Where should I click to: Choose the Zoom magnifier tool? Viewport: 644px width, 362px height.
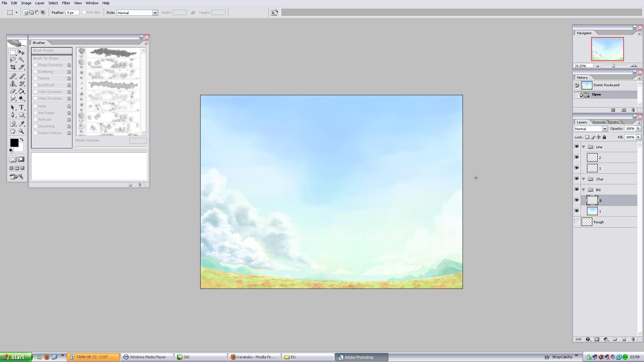(x=21, y=131)
